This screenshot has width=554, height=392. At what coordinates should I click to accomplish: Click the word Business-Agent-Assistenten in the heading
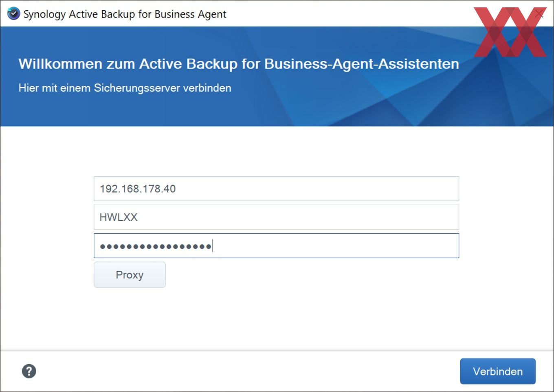362,64
